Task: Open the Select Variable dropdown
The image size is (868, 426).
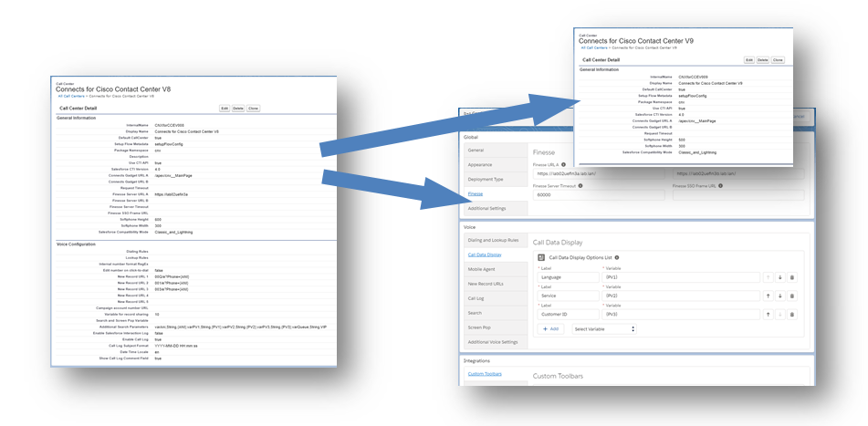Action: click(604, 329)
